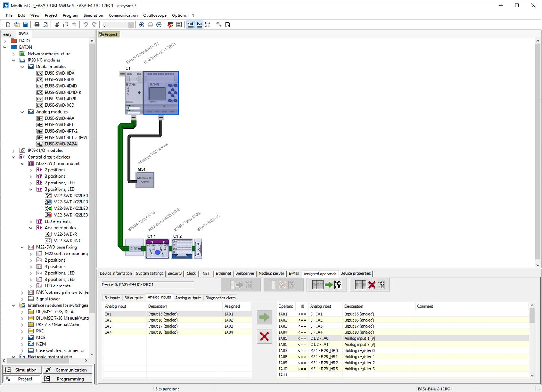Click the Programming view button
The height and width of the screenshot is (392, 542).
(67, 379)
